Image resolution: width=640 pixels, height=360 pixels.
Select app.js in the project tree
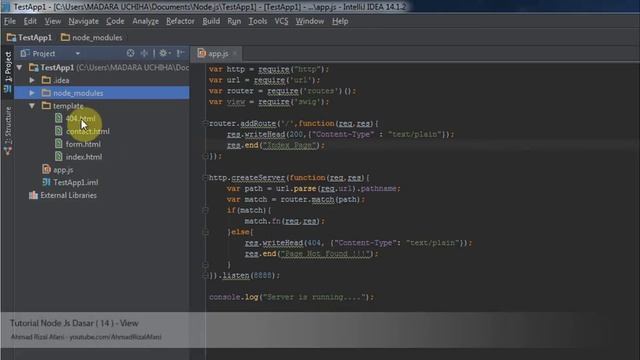[63, 170]
